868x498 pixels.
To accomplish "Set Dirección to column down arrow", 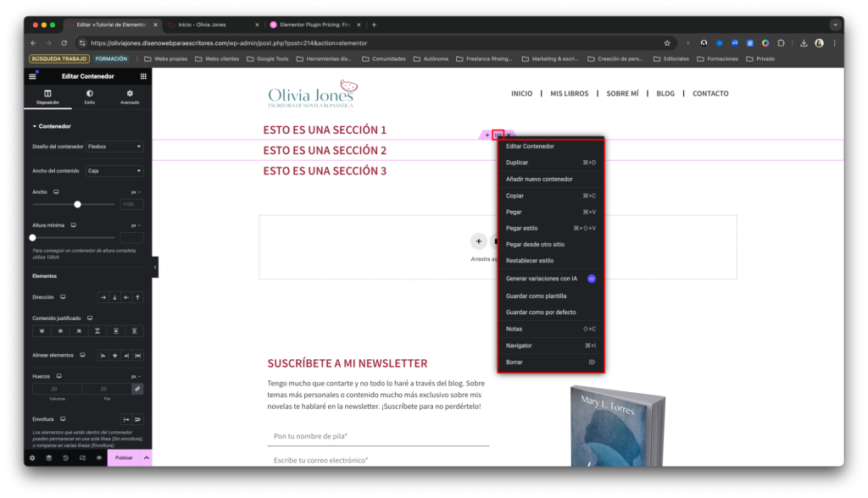I will point(114,297).
